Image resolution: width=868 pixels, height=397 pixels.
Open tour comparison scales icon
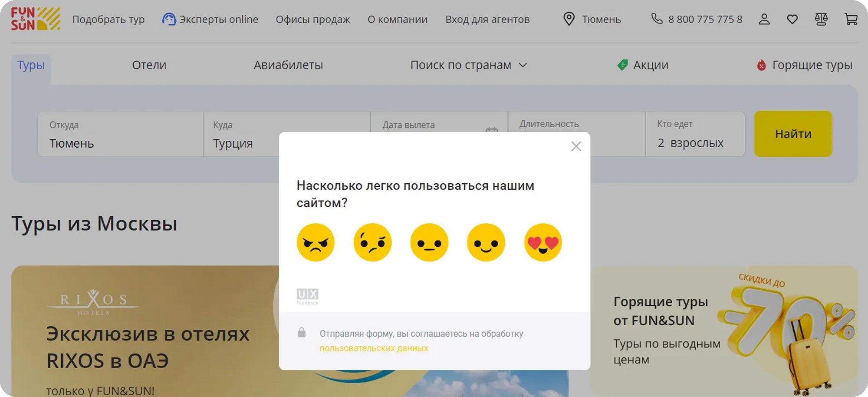821,19
